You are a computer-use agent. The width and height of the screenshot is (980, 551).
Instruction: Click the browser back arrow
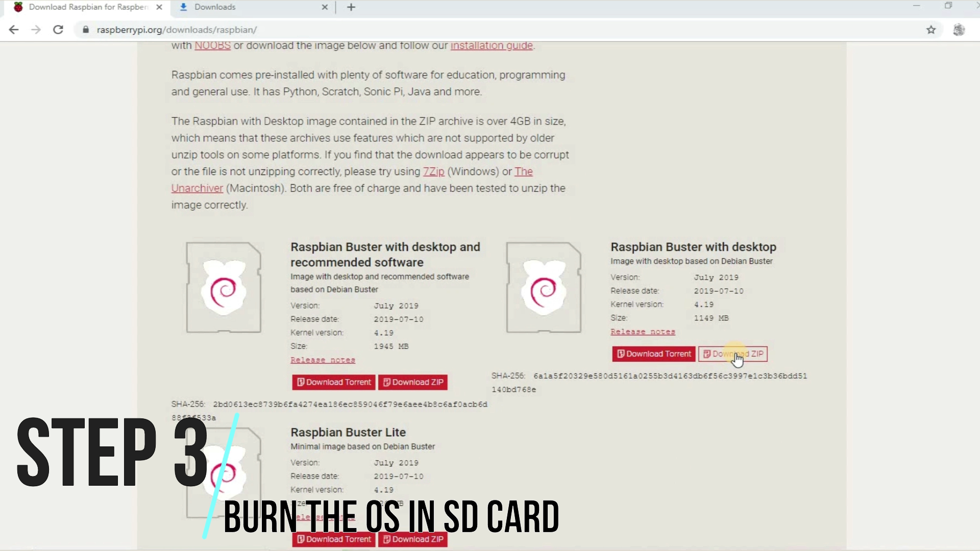tap(14, 30)
